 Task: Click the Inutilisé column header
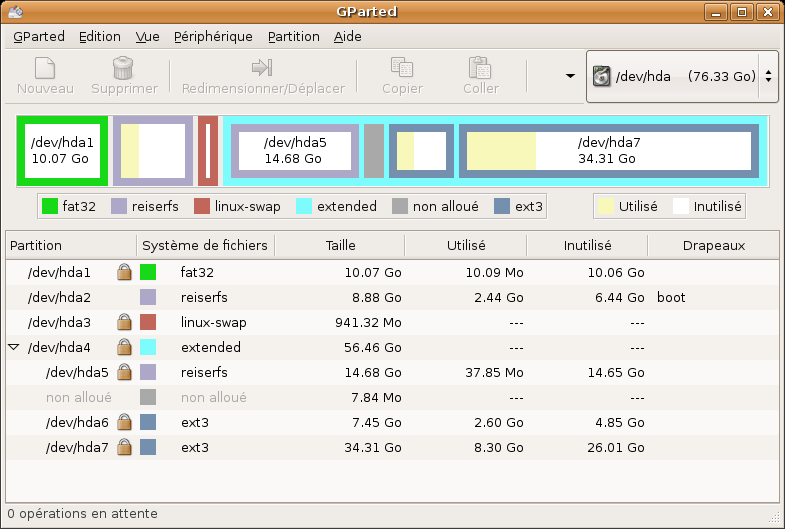[x=587, y=245]
